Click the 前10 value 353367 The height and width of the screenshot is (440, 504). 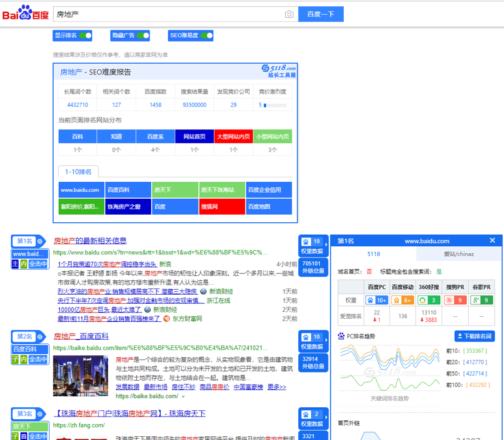tap(475, 350)
